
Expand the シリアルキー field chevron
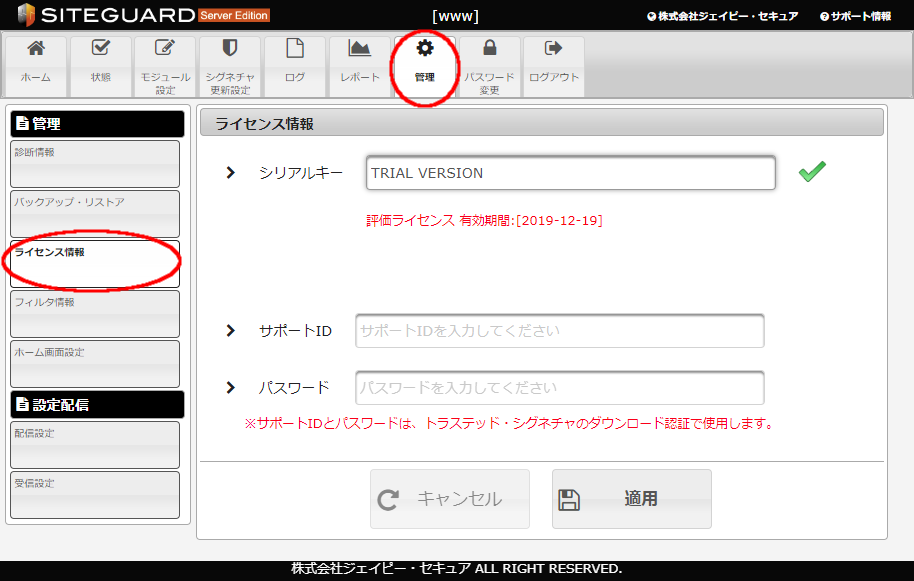[231, 172]
